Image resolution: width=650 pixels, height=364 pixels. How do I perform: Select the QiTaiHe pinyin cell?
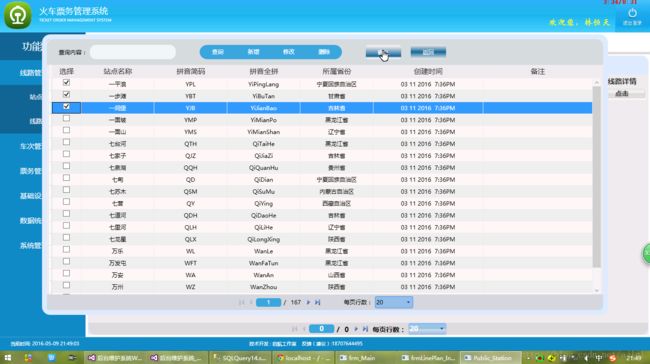(x=264, y=144)
